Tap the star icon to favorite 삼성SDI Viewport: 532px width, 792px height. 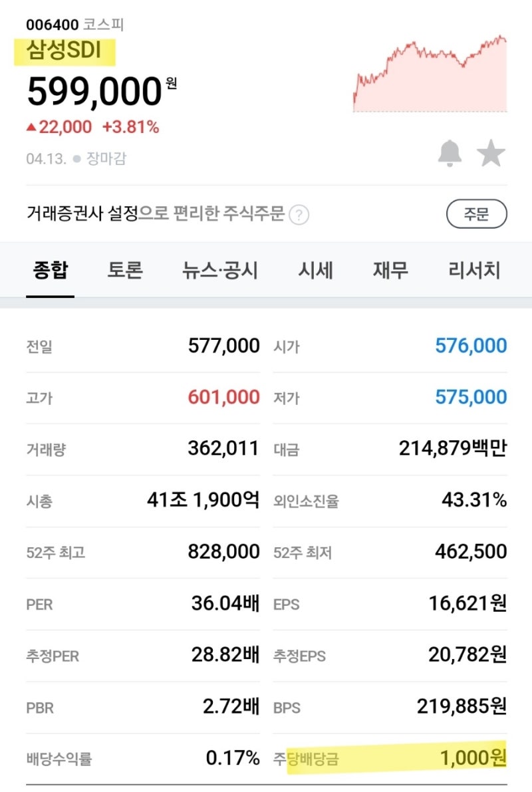click(x=491, y=152)
